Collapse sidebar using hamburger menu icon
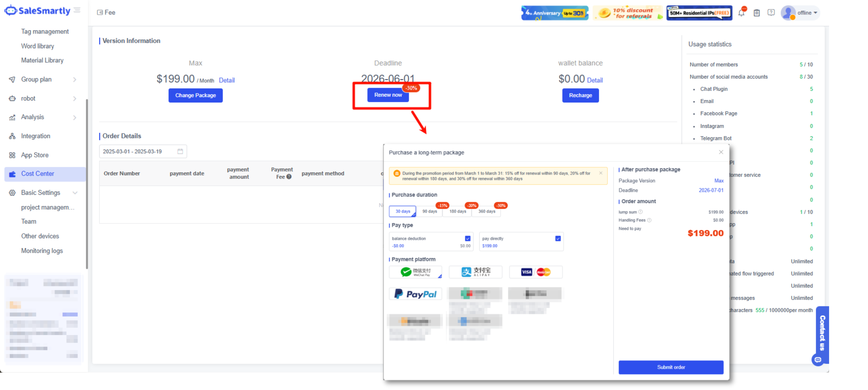 (77, 10)
